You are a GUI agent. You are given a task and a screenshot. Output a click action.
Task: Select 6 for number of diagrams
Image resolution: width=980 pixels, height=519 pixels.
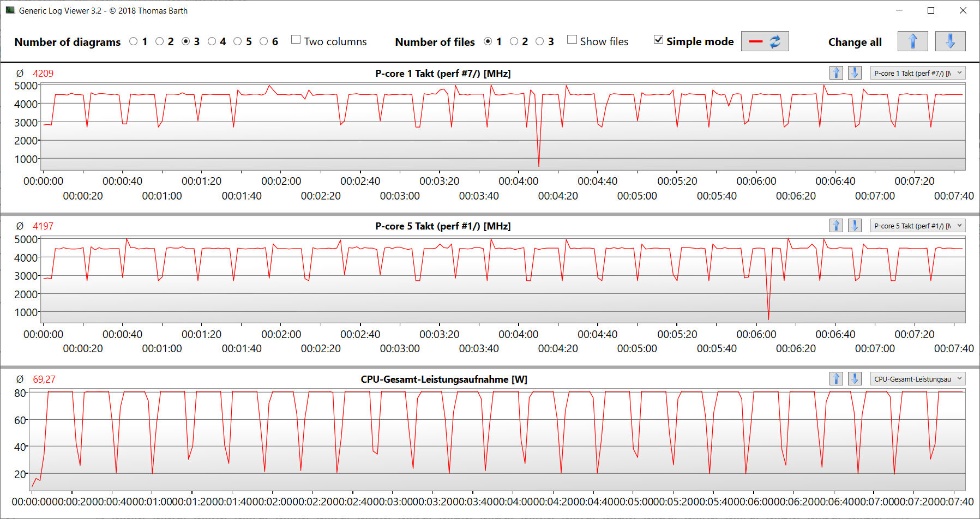pyautogui.click(x=264, y=41)
